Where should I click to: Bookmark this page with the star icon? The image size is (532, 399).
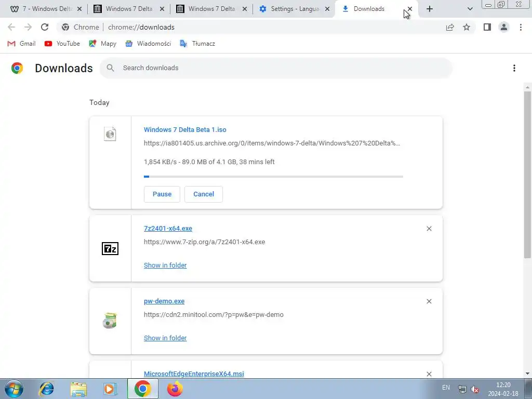tap(467, 27)
